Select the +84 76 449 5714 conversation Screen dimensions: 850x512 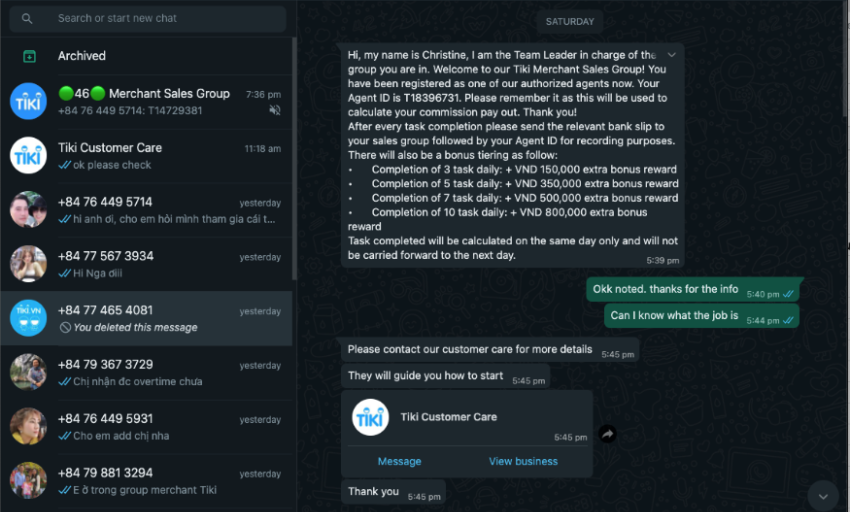point(146,210)
